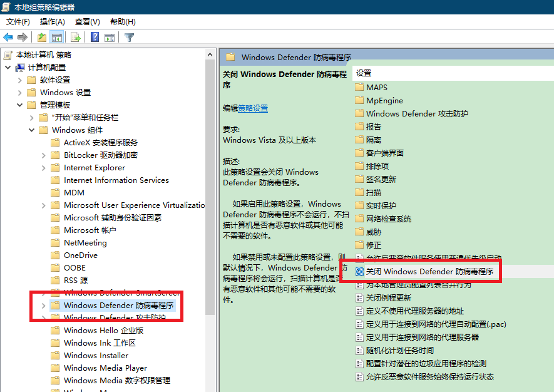The width and height of the screenshot is (554, 392).
Task: Select the 网络检查系统 folder
Action: (x=388, y=219)
